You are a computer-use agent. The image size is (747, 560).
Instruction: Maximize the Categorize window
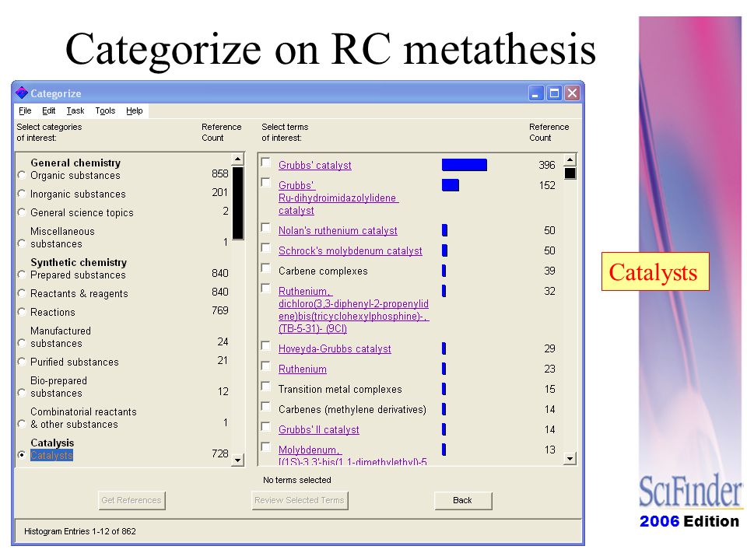554,93
